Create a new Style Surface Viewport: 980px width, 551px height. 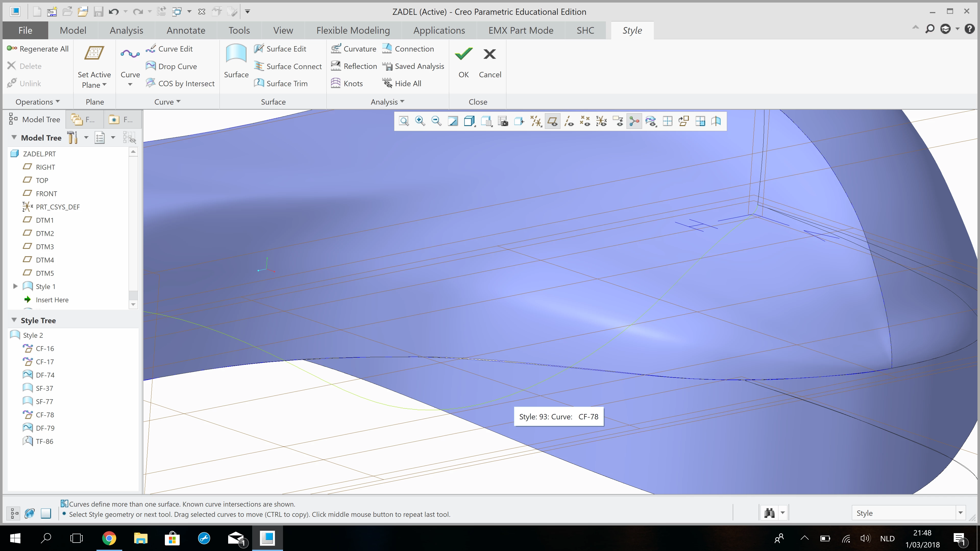pos(236,61)
